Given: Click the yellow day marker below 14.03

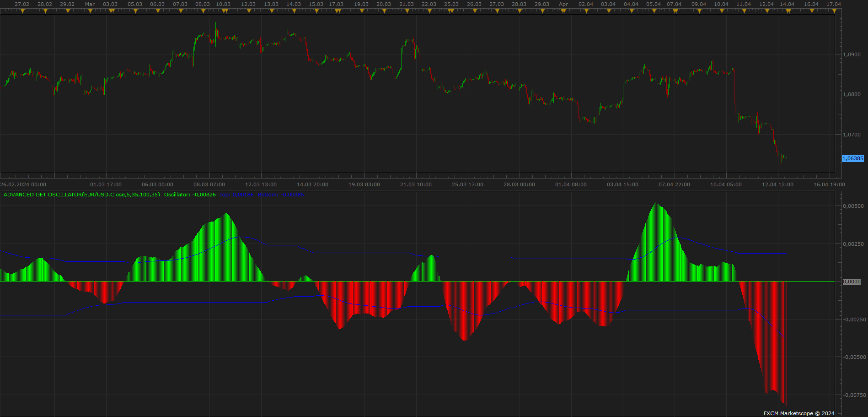Looking at the screenshot, I should 294,11.
